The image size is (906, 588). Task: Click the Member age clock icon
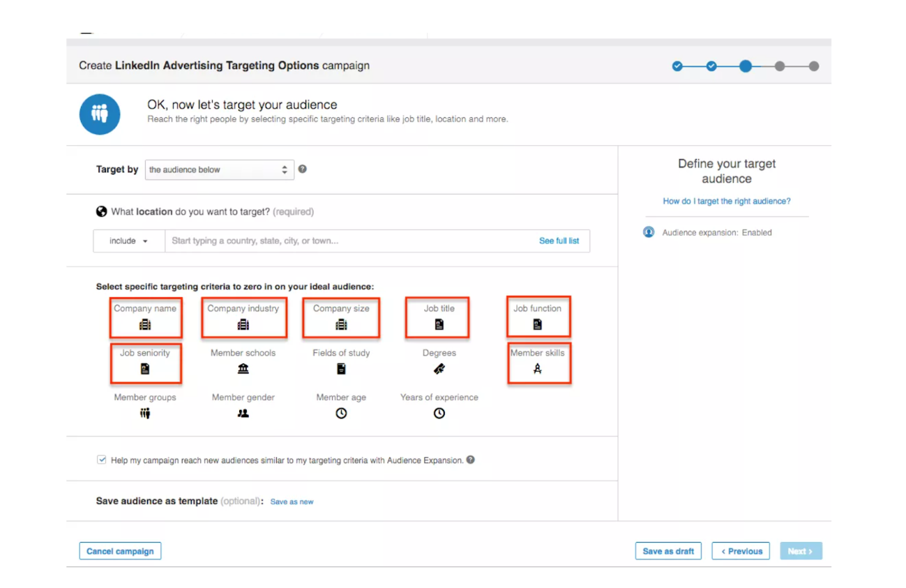click(341, 414)
